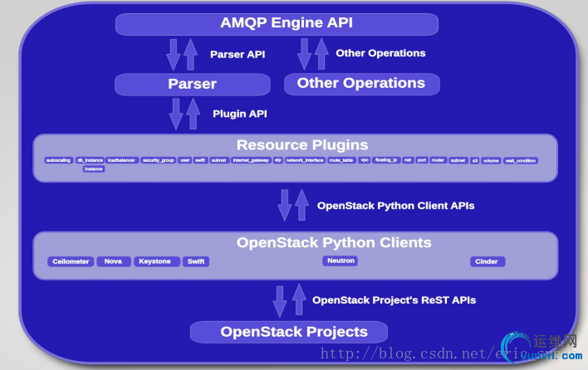Click the AMQP Engine API box
Screen dimensions: 588x370
pos(277,24)
